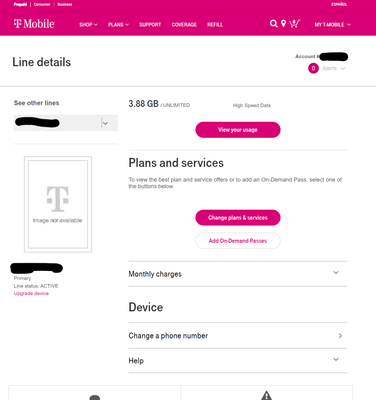Screen dimensions: 376x400
Task: Click the Upgrade device link
Action: tap(31, 293)
